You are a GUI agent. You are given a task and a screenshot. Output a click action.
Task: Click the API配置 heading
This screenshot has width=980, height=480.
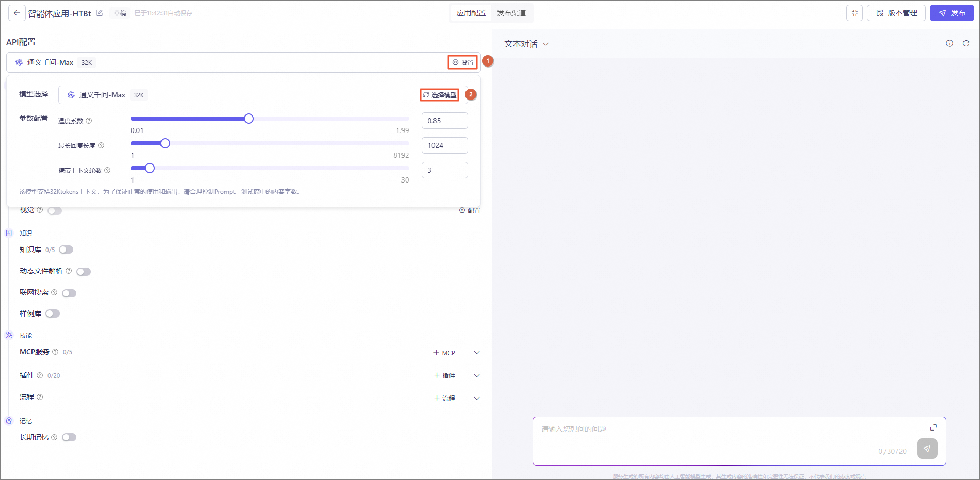(x=21, y=42)
